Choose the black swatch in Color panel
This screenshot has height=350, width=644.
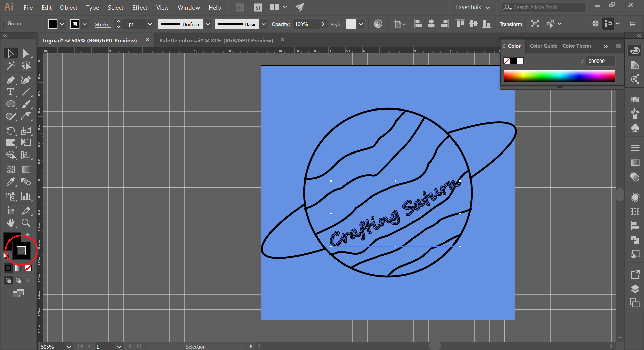click(x=514, y=61)
